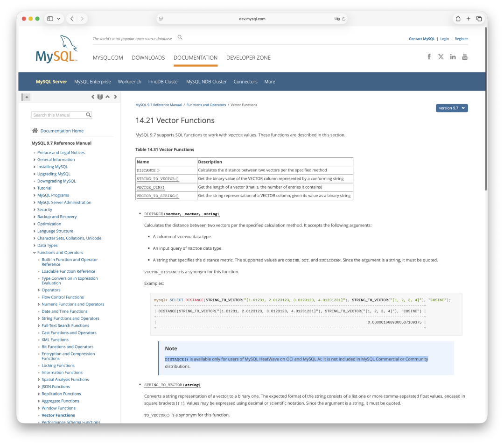Go back in Safari history

(x=72, y=19)
